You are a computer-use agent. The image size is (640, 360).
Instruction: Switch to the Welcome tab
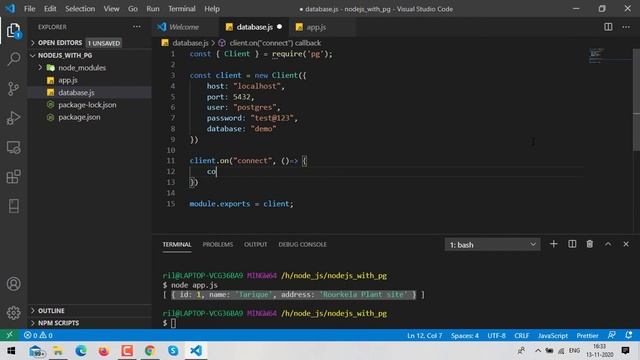[185, 27]
